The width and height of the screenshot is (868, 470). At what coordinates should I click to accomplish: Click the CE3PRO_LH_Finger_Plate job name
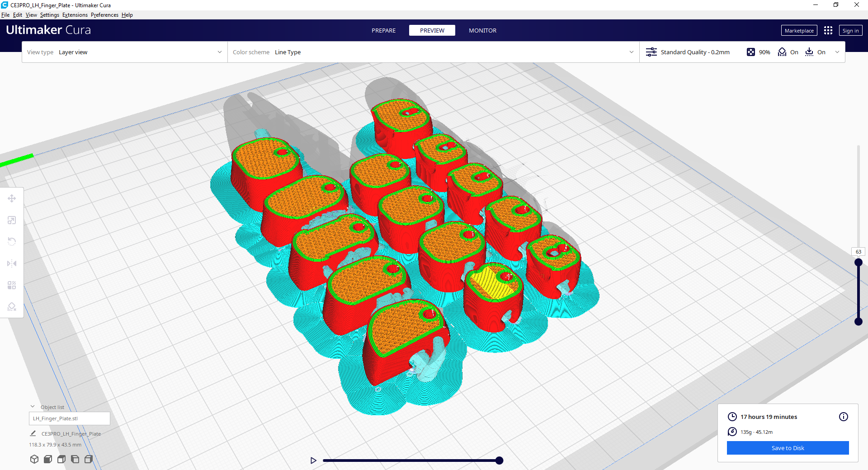pos(71,433)
